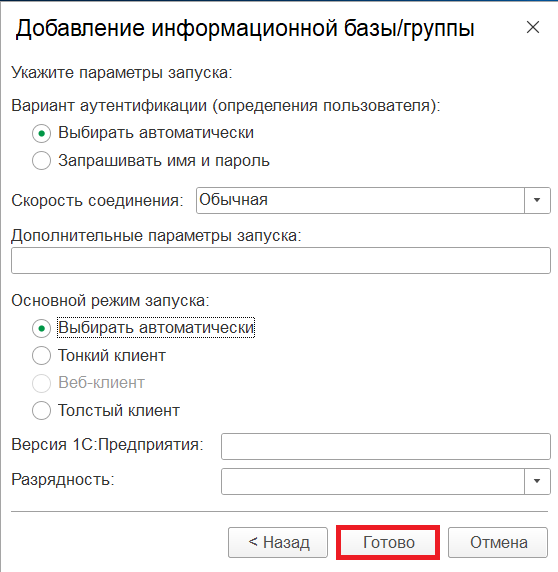The width and height of the screenshot is (558, 572).
Task: Open 'Скорость соединения' dropdown arrow
Action: pos(537,200)
